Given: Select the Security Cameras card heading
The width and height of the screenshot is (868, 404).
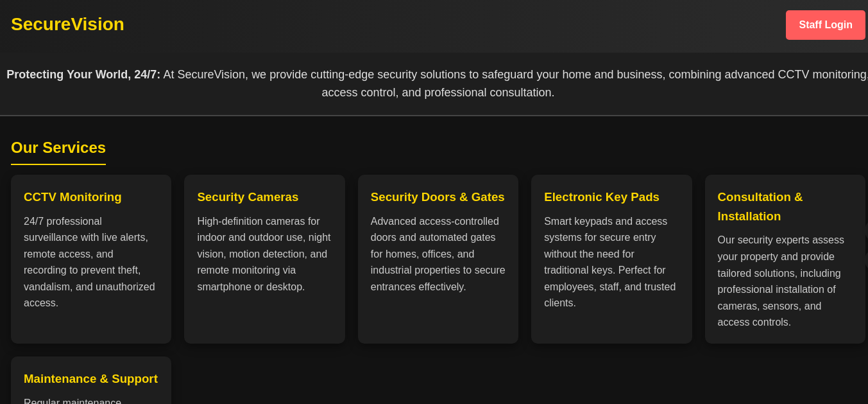Looking at the screenshot, I should tap(248, 197).
